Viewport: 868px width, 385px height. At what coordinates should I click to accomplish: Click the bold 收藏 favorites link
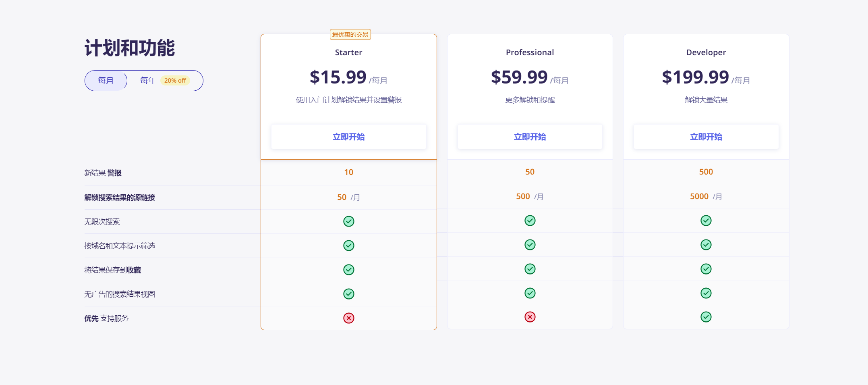134,270
